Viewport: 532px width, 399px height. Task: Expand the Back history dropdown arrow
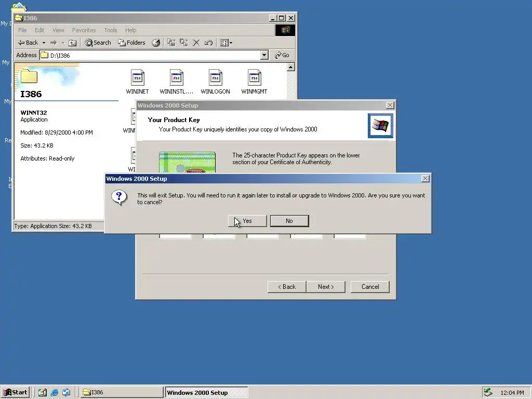[x=44, y=43]
